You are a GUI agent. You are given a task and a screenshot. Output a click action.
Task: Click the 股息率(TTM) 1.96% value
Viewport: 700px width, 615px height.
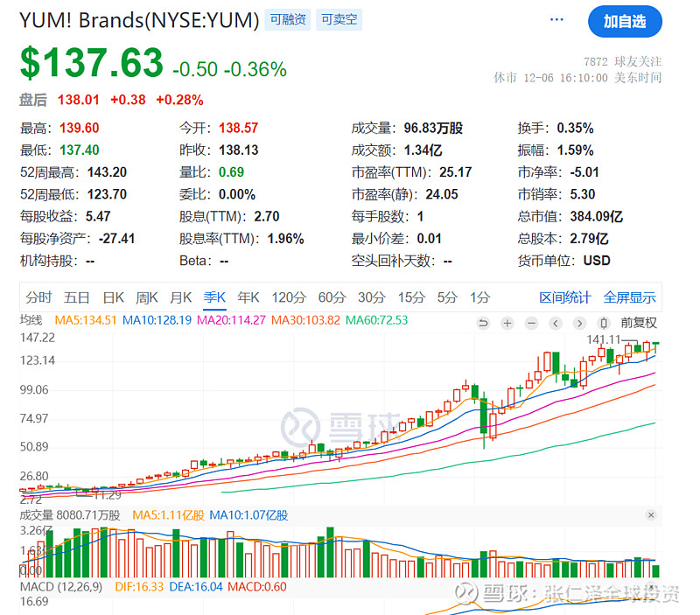[286, 238]
